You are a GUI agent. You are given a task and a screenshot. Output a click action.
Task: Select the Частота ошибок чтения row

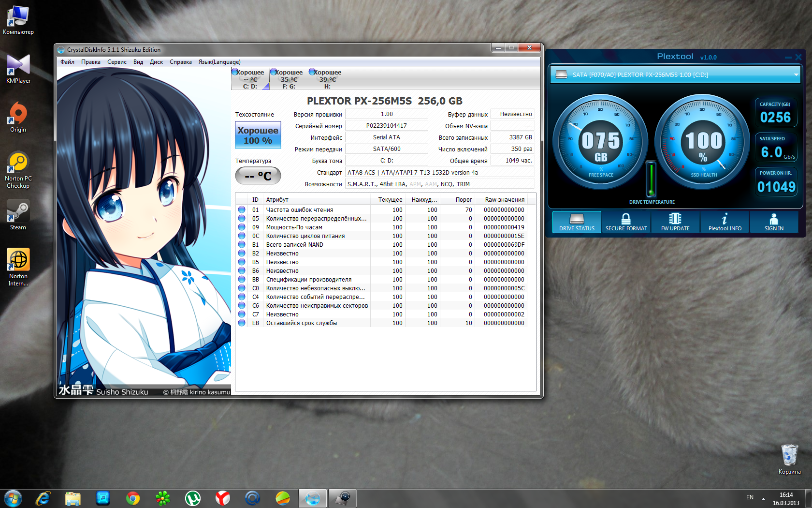381,209
